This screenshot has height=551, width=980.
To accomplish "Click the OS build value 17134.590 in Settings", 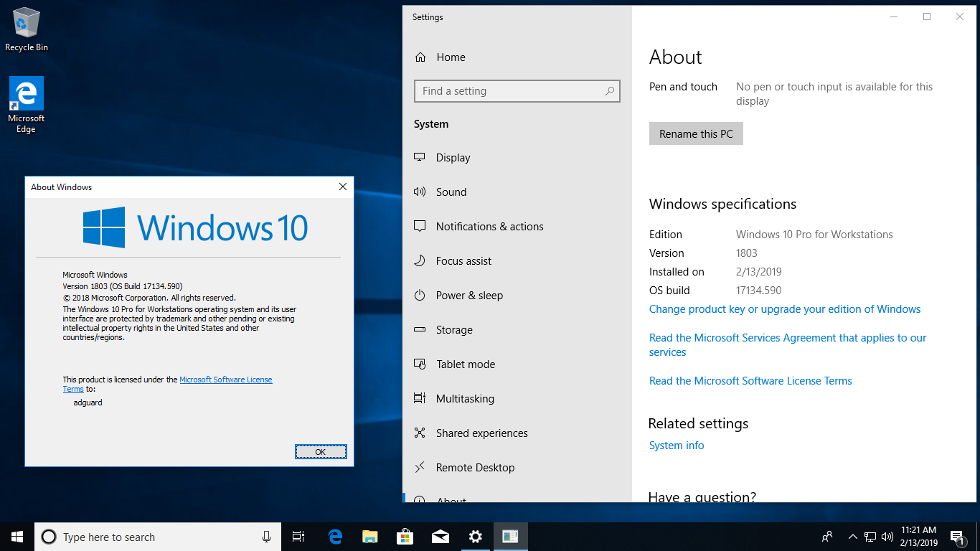I will coord(759,291).
